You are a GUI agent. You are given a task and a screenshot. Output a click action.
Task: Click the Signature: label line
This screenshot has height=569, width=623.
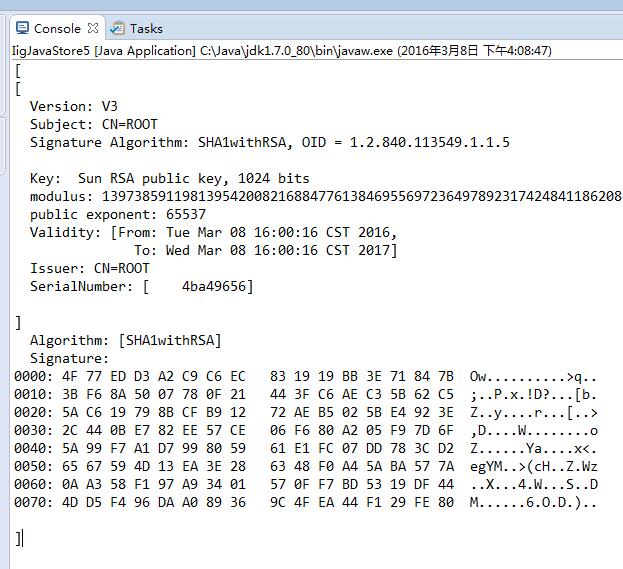click(x=69, y=358)
